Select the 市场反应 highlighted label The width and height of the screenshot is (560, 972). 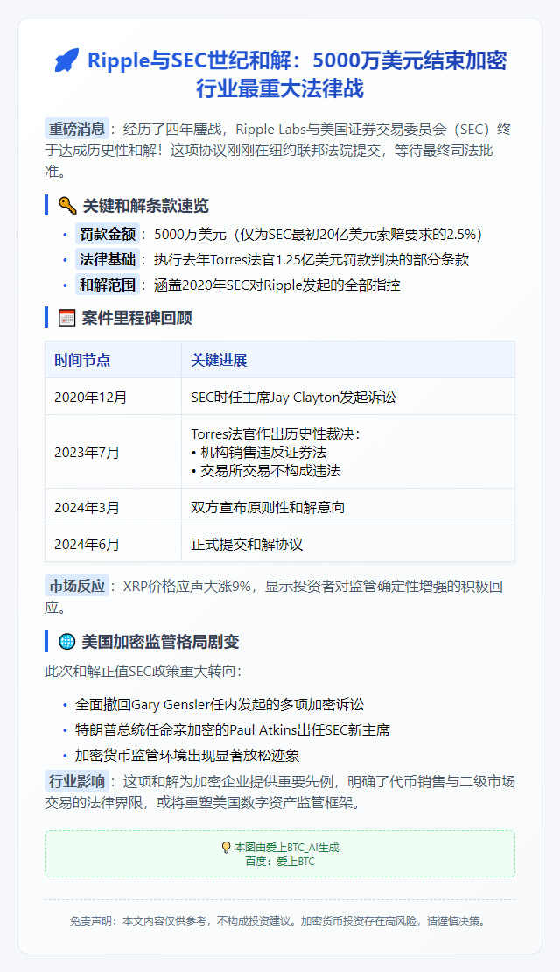[77, 586]
